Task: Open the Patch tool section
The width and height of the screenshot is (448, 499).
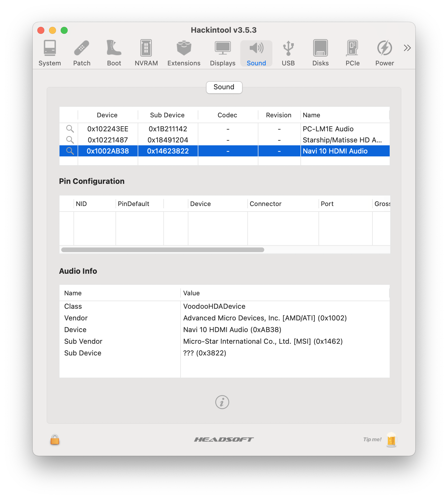Action: [82, 53]
